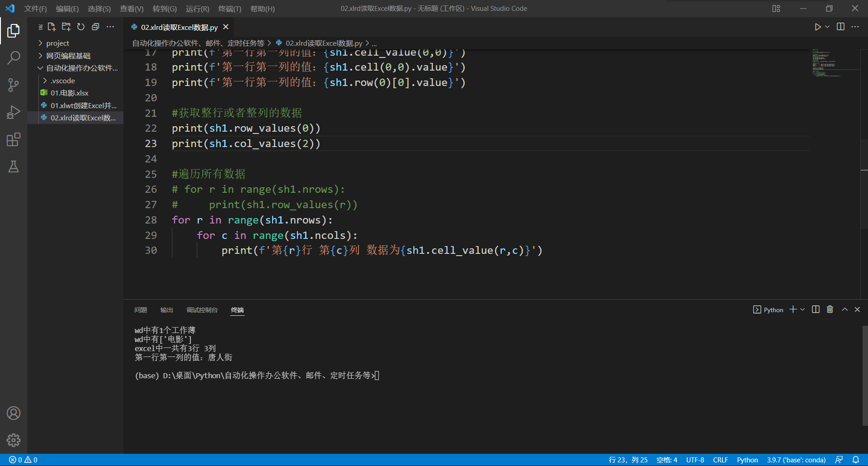Change line ending via CRLF

click(720, 460)
